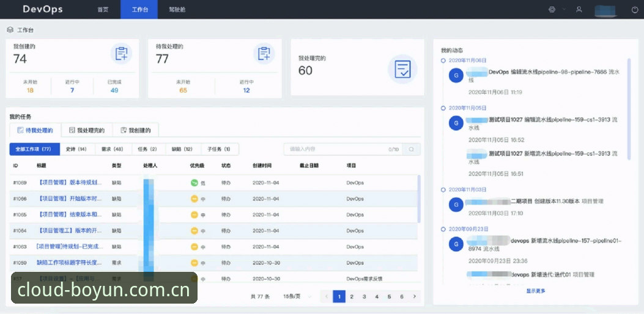Go to page 6
644x314 pixels.
click(402, 296)
